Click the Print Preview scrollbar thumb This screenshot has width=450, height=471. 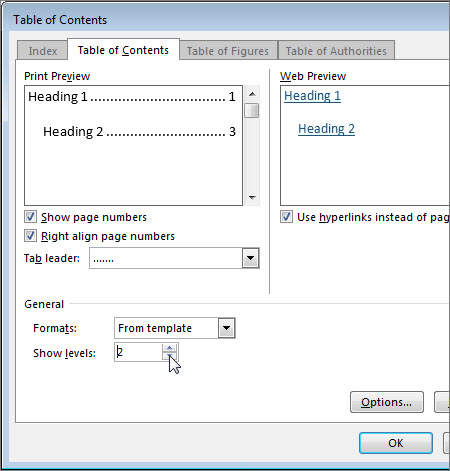tap(252, 110)
